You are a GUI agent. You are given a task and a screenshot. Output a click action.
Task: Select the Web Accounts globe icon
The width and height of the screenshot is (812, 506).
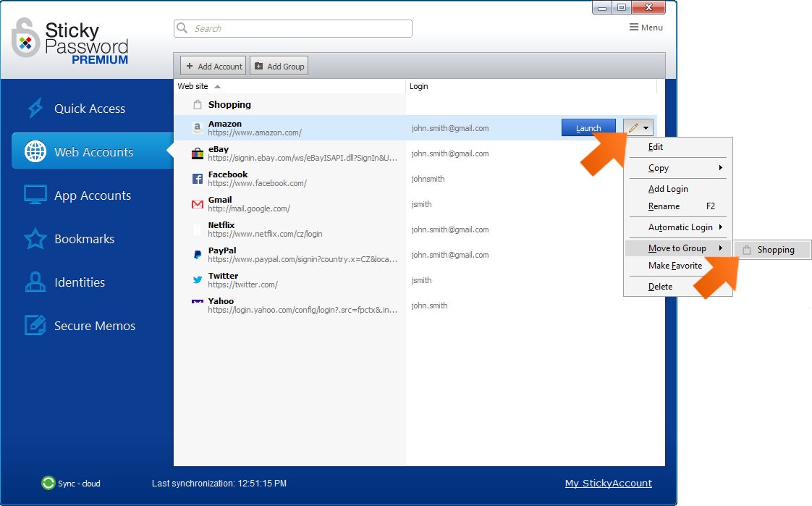(35, 152)
